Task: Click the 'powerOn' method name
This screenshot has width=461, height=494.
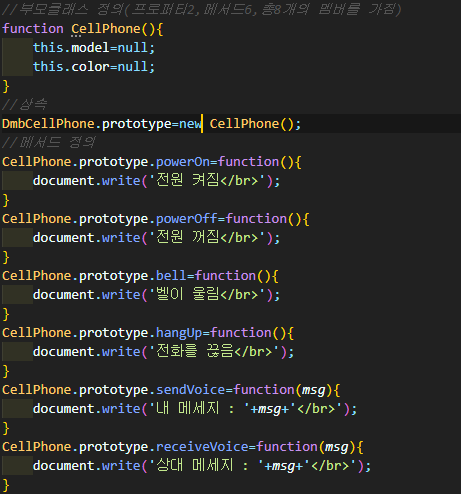Action: 183,162
